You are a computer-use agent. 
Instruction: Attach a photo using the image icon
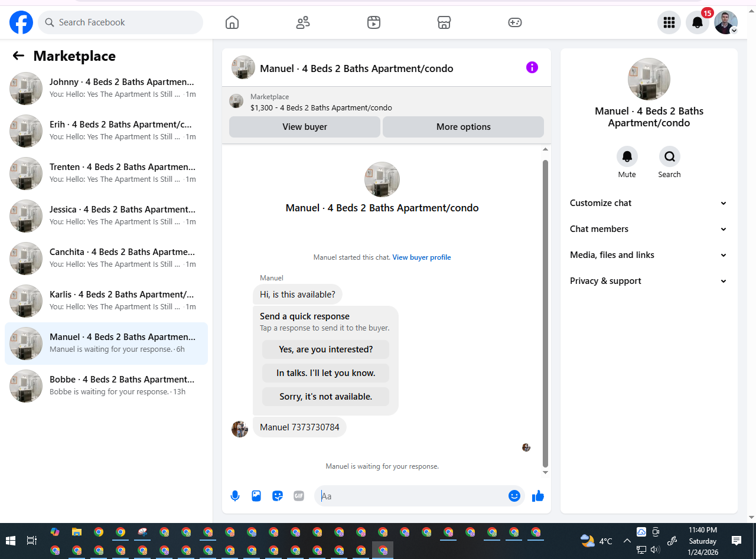[256, 496]
